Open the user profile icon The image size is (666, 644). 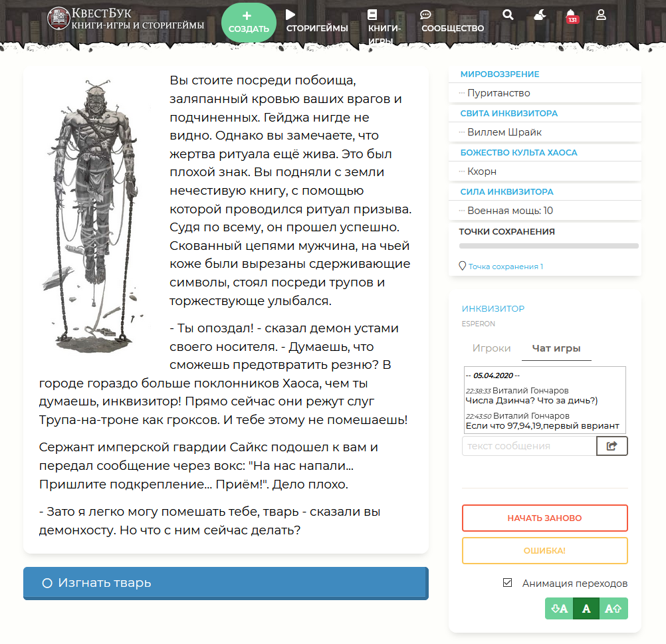coord(601,15)
